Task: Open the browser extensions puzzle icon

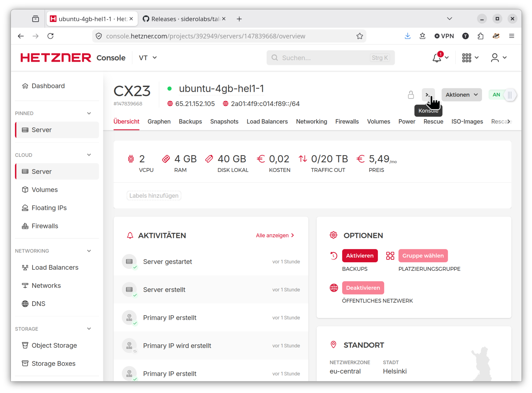Action: 480,36
